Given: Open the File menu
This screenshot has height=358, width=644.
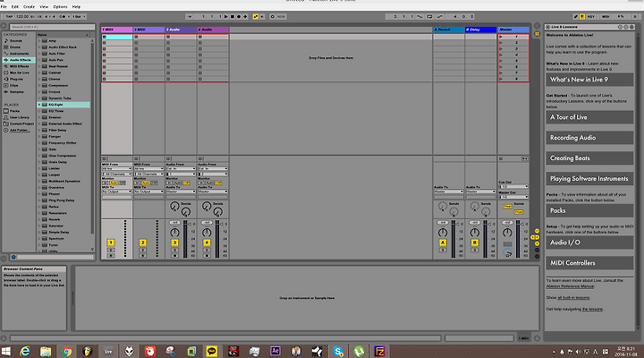Looking at the screenshot, I should (4, 7).
